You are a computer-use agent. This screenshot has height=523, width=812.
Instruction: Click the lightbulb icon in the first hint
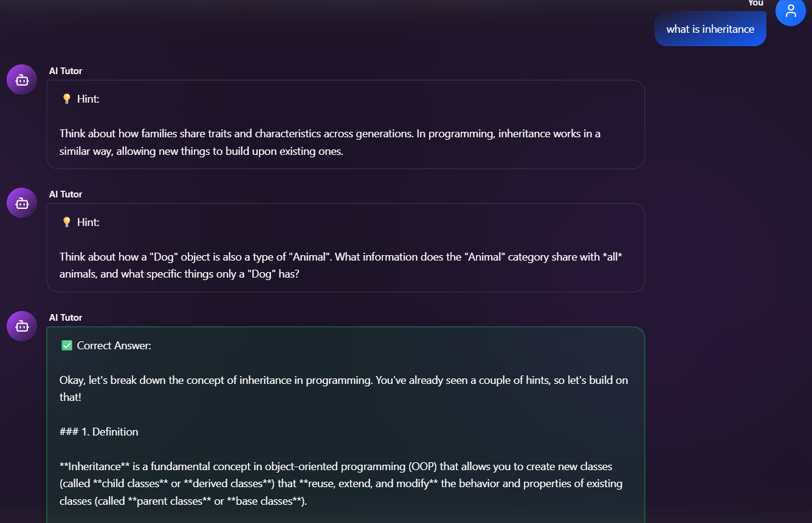coord(67,99)
